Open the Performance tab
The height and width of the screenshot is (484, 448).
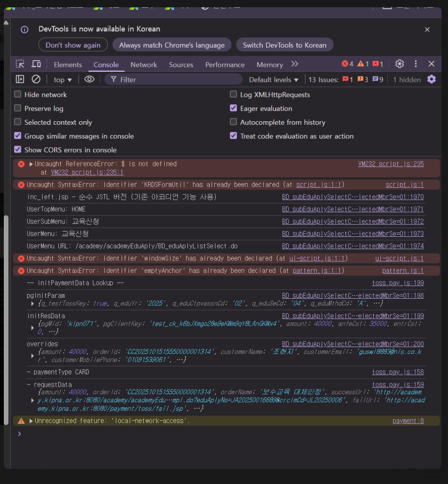225,65
